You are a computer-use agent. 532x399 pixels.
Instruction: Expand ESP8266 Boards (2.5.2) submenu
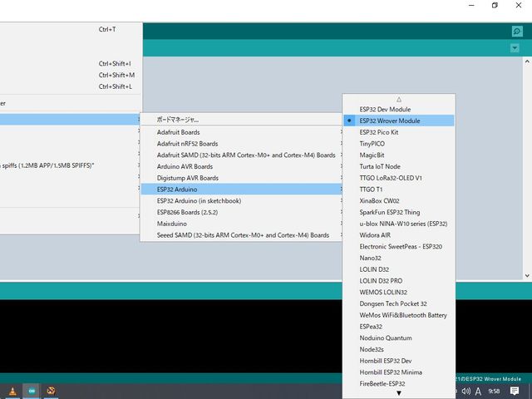tap(241, 212)
